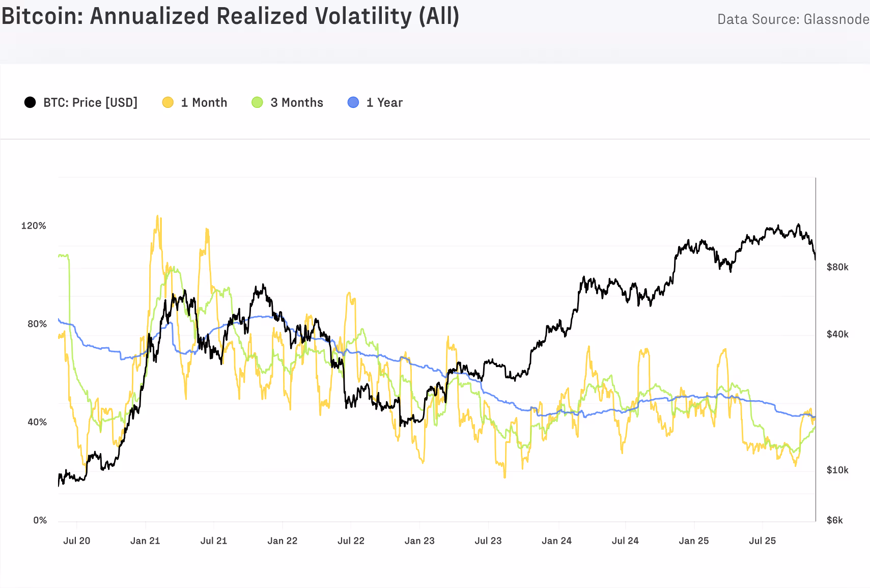The height and width of the screenshot is (588, 870).
Task: Click the "Jan 22" date label
Action: click(x=283, y=541)
